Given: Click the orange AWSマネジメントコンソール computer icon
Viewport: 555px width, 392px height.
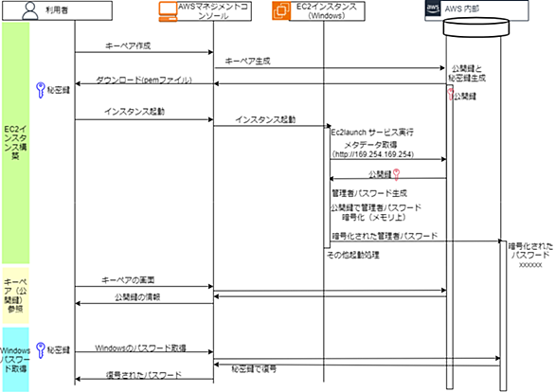Looking at the screenshot, I should point(168,11).
